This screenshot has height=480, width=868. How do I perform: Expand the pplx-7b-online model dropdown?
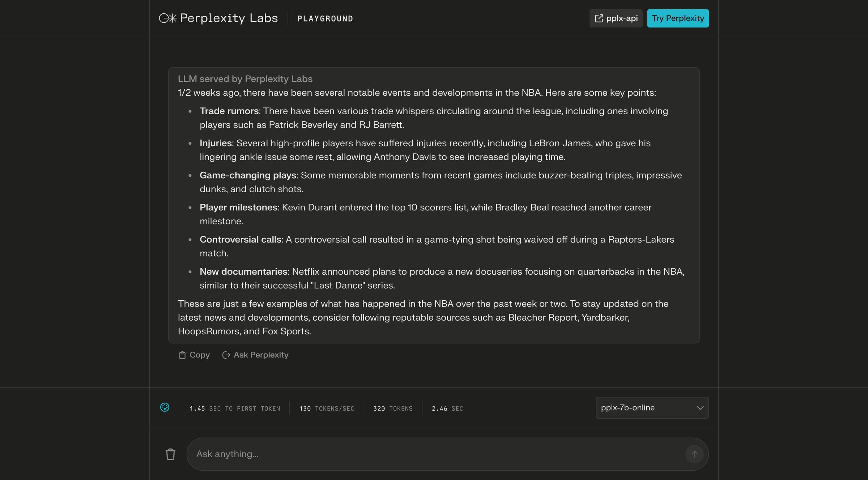click(x=652, y=408)
